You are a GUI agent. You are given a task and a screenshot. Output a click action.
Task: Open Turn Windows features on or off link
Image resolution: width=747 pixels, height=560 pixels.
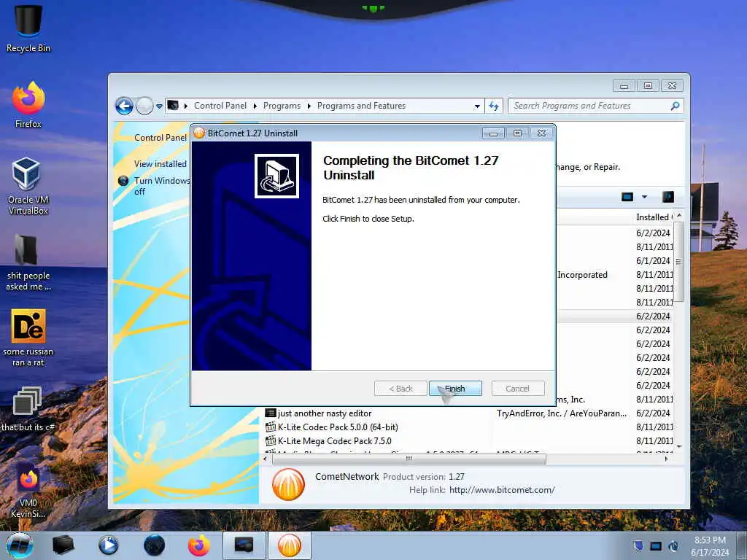tap(162, 186)
